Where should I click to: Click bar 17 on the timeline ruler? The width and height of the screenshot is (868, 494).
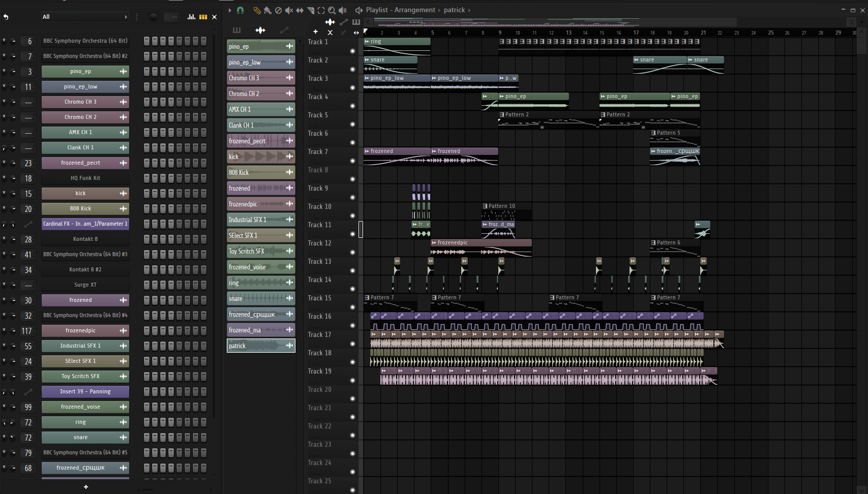point(636,33)
